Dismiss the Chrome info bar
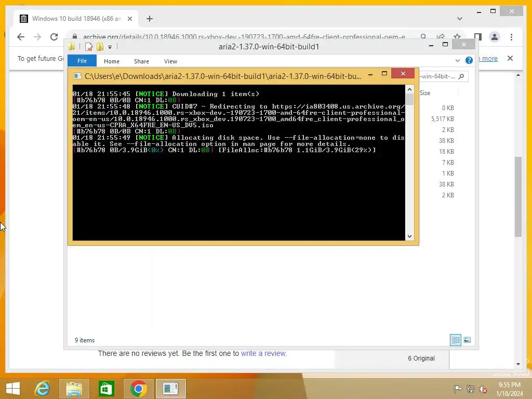Screen dimensions: 532x399 (x=510, y=58)
